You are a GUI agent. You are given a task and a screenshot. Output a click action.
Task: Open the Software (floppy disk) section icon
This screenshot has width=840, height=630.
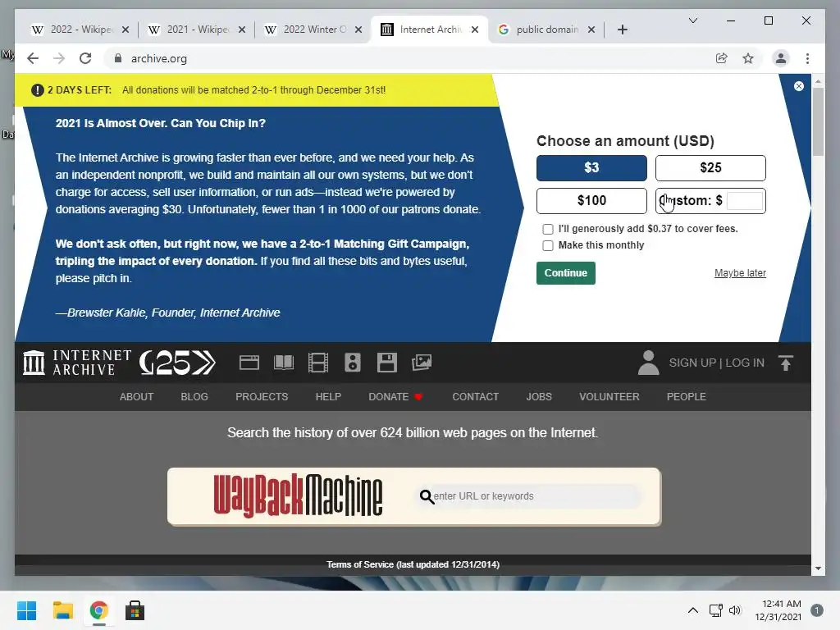(387, 363)
